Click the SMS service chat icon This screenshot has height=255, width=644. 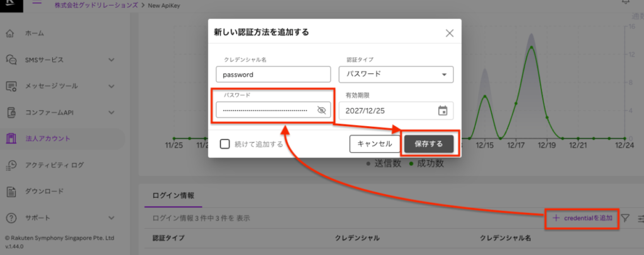11,60
